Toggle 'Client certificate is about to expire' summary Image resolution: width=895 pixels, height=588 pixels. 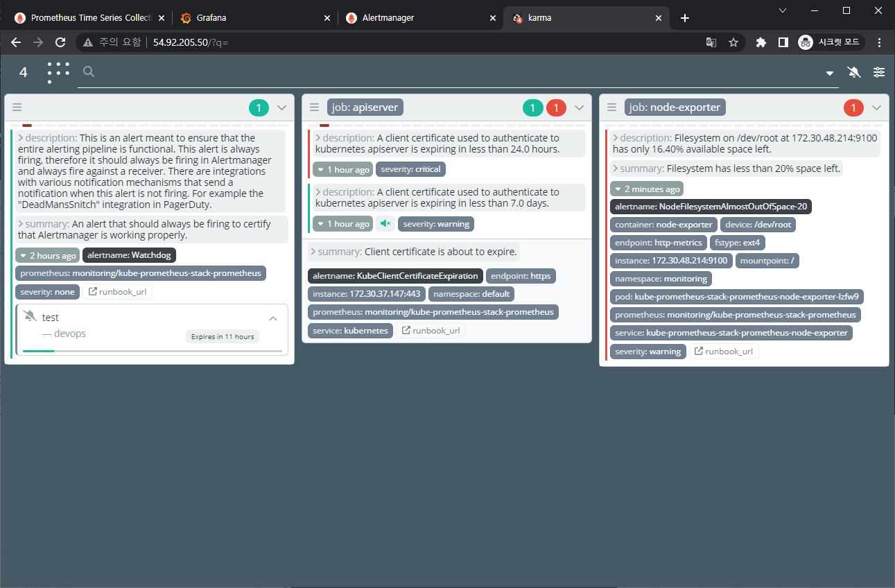[415, 252]
